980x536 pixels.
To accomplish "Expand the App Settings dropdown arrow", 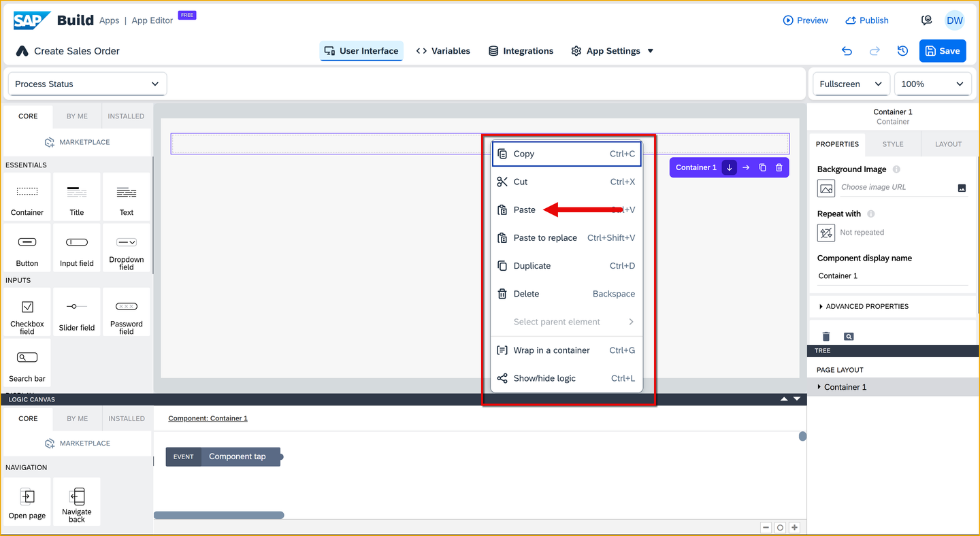I will click(x=651, y=51).
